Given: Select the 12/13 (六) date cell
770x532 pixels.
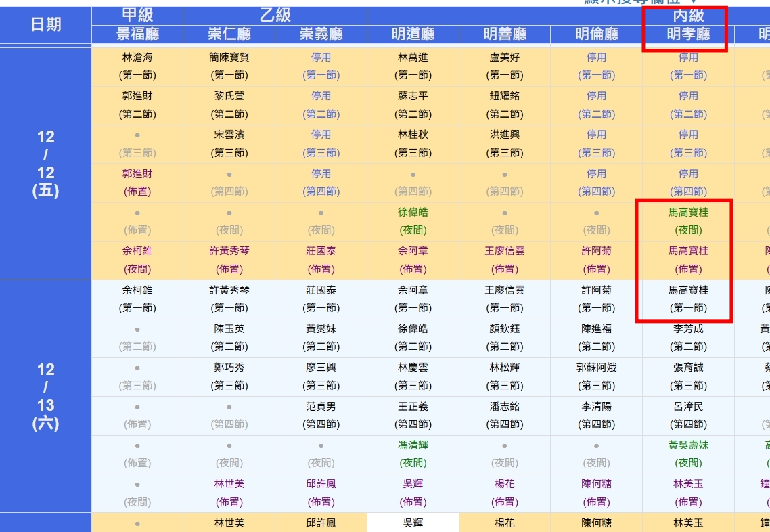Looking at the screenshot, I should [45, 396].
